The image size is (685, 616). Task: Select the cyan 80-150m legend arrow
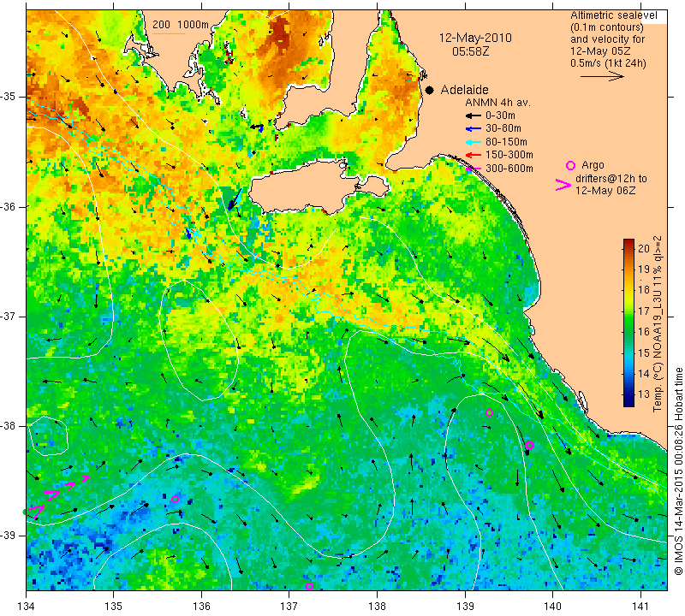[x=473, y=142]
